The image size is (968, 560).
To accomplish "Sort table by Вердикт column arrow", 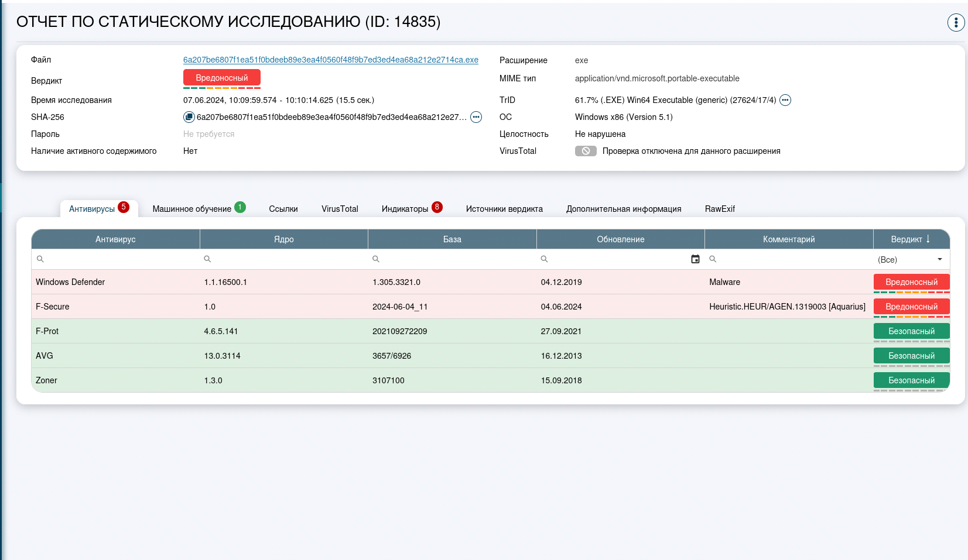I will (928, 239).
